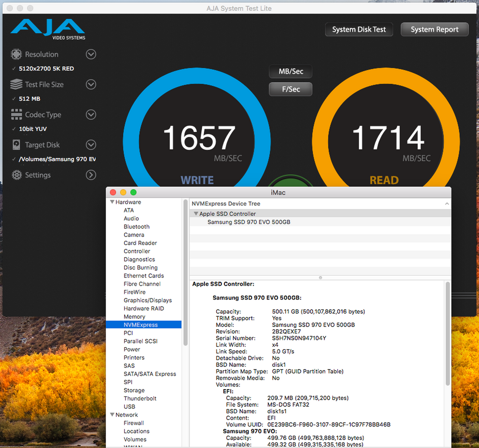
Task: Click the Settings gear icon
Action: click(x=17, y=175)
